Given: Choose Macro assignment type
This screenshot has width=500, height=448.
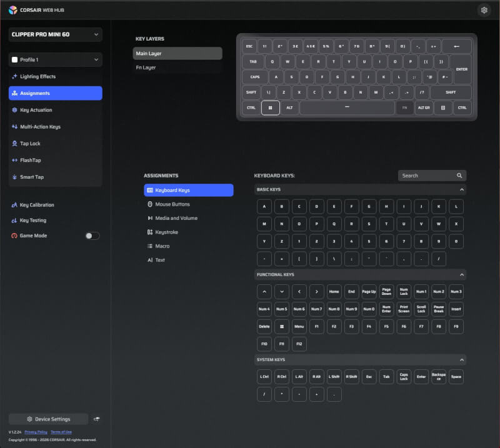Looking at the screenshot, I should pos(189,246).
